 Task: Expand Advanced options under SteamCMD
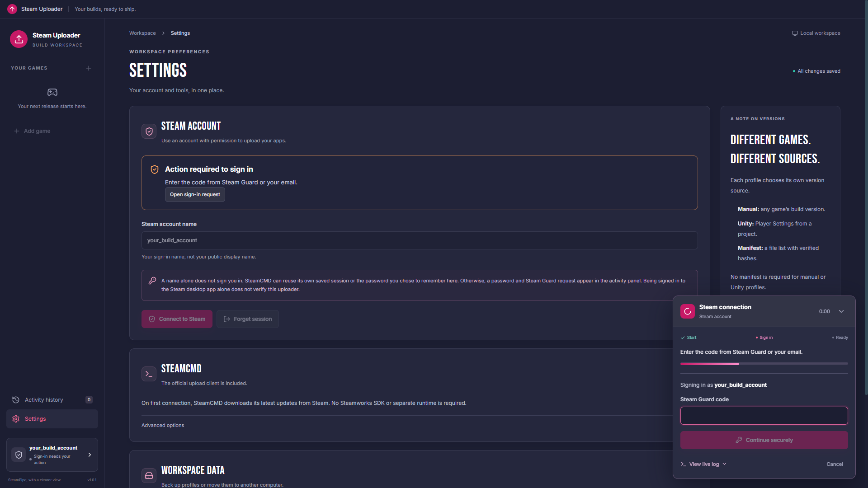(163, 425)
